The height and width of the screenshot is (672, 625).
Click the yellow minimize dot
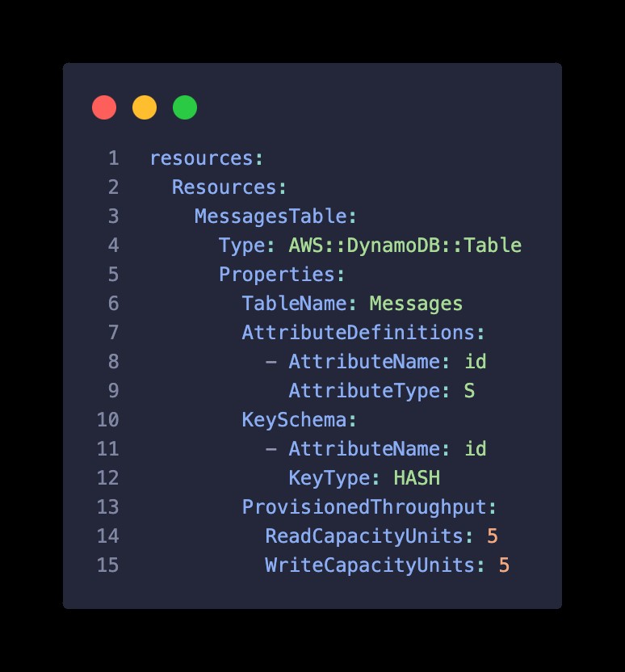tap(145, 107)
